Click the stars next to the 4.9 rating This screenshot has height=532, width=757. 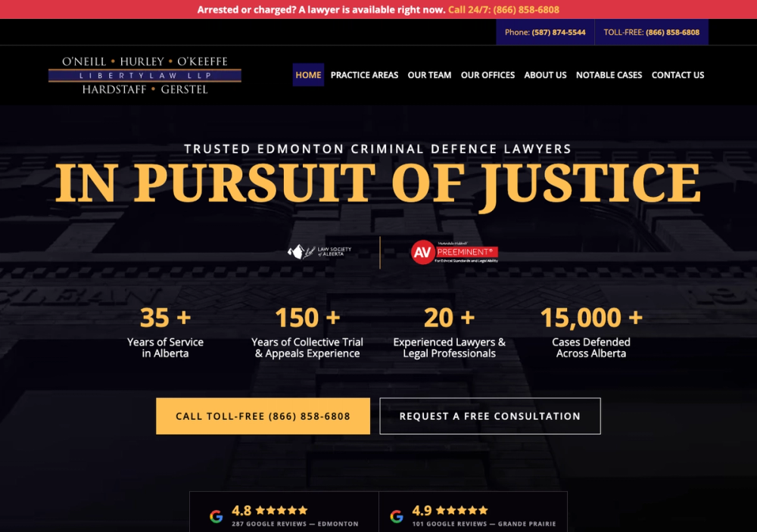[x=462, y=510]
